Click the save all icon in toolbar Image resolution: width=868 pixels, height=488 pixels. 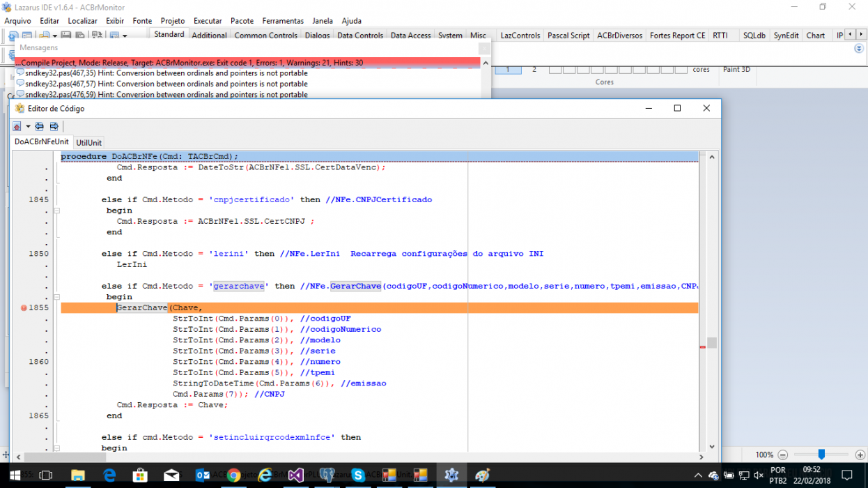point(80,36)
